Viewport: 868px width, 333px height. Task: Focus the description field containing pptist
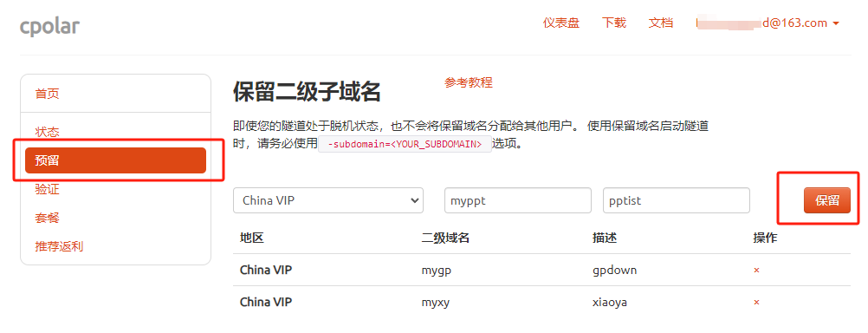point(677,200)
